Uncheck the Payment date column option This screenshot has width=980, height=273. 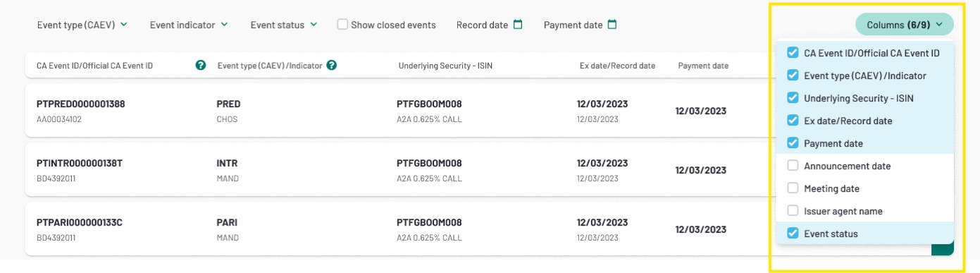pyautogui.click(x=793, y=143)
